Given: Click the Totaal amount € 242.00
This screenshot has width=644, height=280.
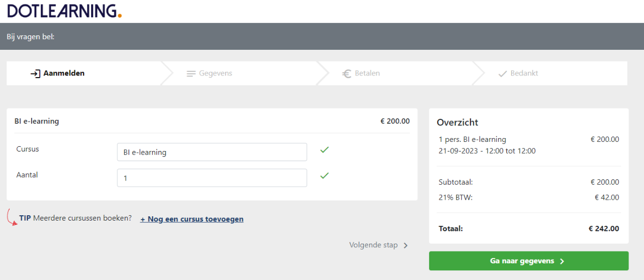Looking at the screenshot, I should coord(603,229).
